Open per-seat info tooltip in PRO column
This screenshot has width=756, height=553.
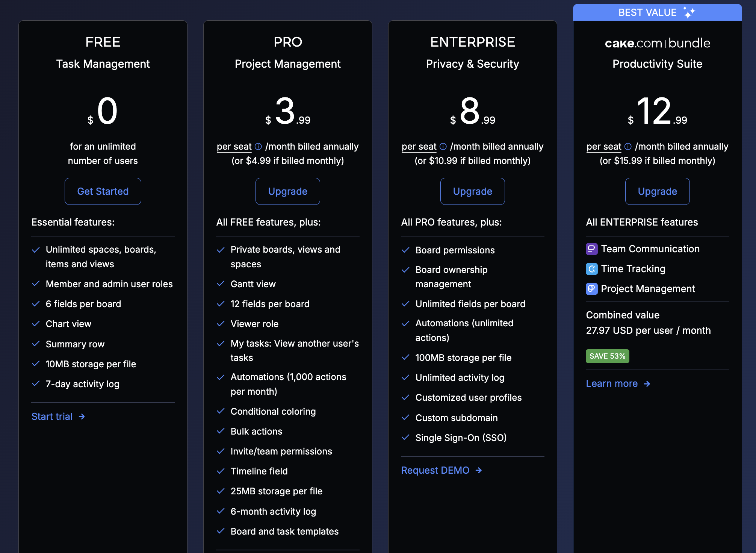258,147
